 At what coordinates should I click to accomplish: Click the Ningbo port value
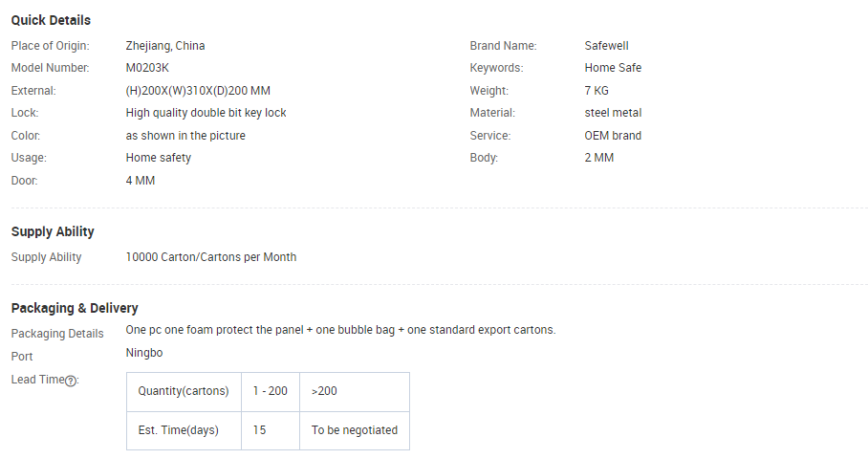coord(144,353)
